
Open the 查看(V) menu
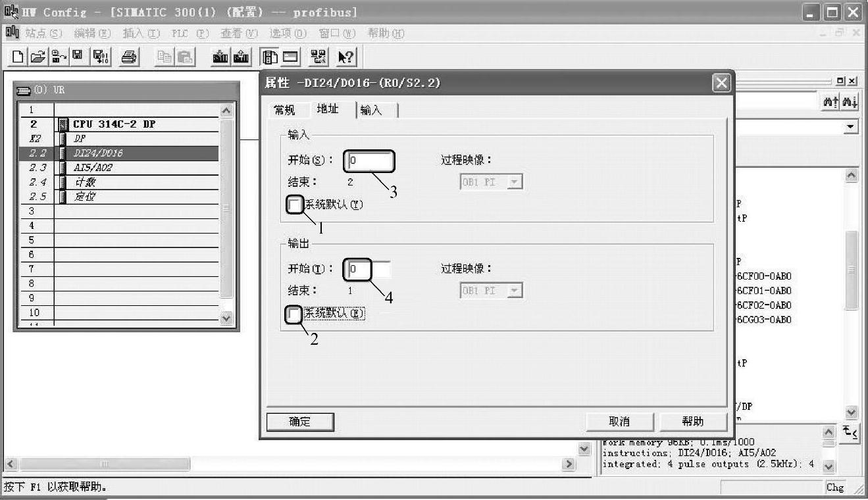coord(239,33)
